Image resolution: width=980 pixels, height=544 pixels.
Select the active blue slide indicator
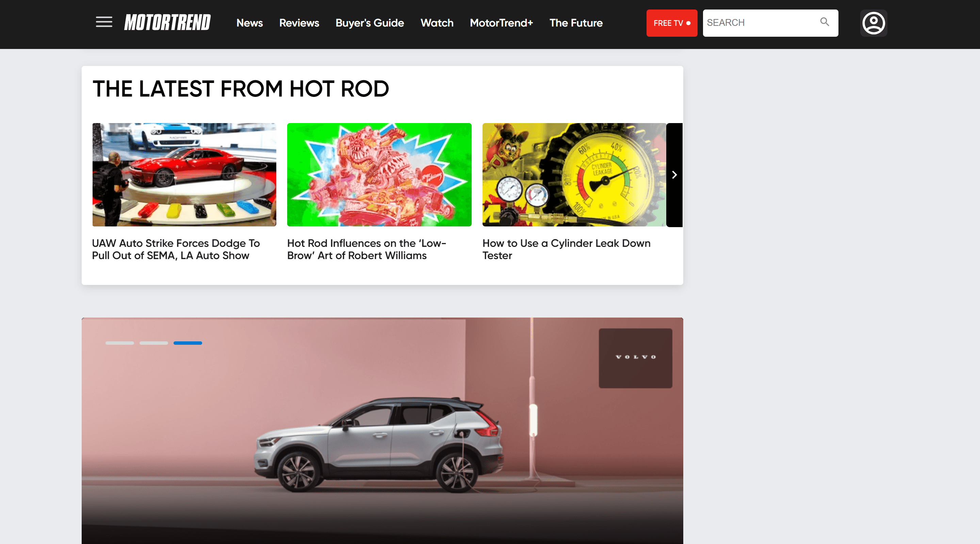tap(187, 343)
